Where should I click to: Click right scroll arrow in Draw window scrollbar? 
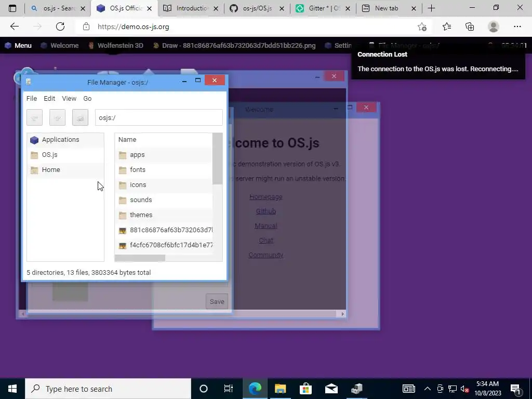click(342, 314)
